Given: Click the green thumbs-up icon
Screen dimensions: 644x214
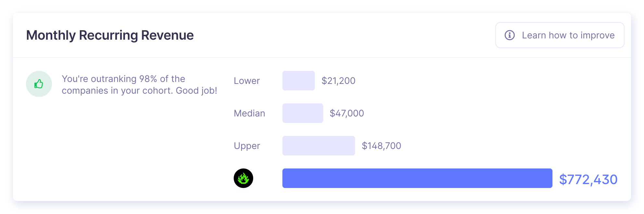Looking at the screenshot, I should pyautogui.click(x=39, y=84).
